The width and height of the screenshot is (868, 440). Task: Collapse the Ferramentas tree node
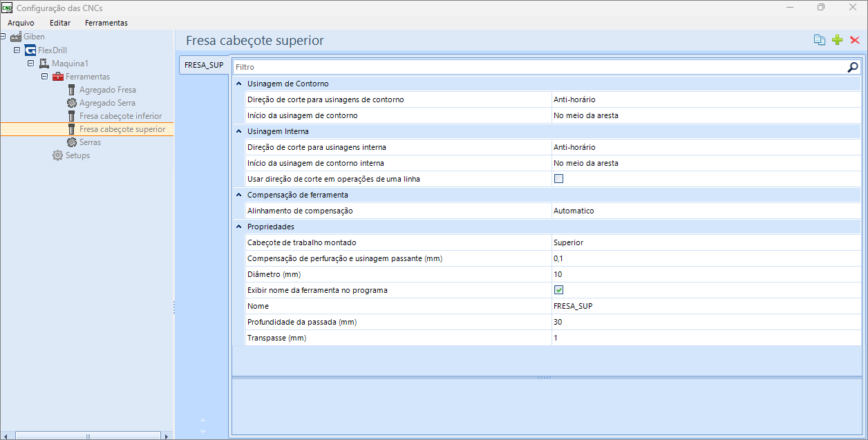(45, 77)
